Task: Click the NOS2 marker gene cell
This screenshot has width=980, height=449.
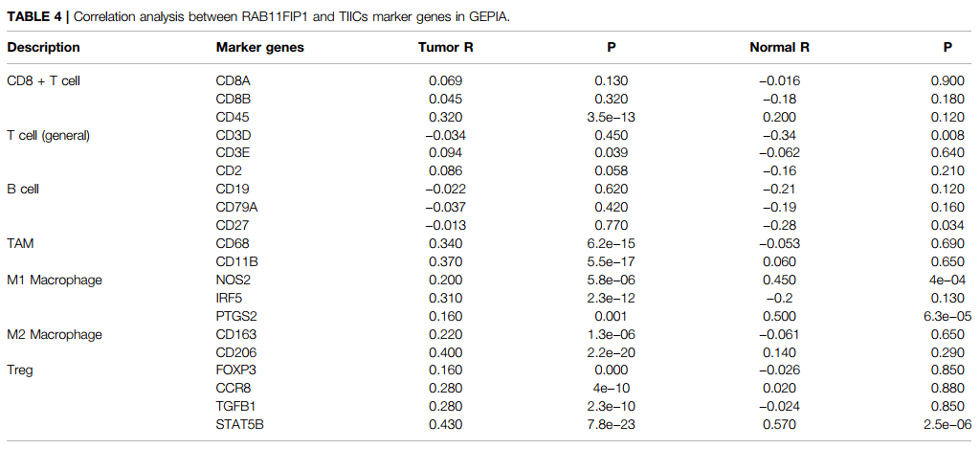Action: click(x=234, y=280)
